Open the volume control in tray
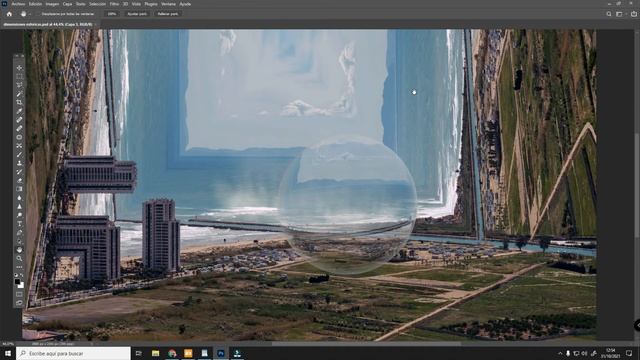The image size is (640, 360). pyautogui.click(x=584, y=353)
